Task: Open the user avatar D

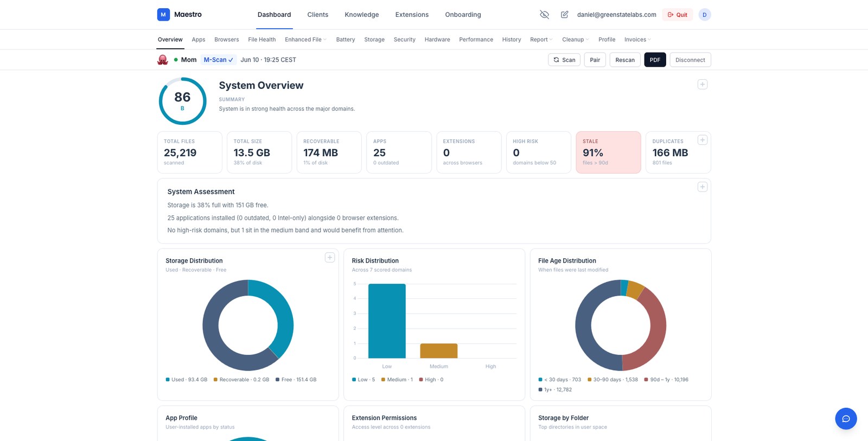Action: pyautogui.click(x=705, y=15)
